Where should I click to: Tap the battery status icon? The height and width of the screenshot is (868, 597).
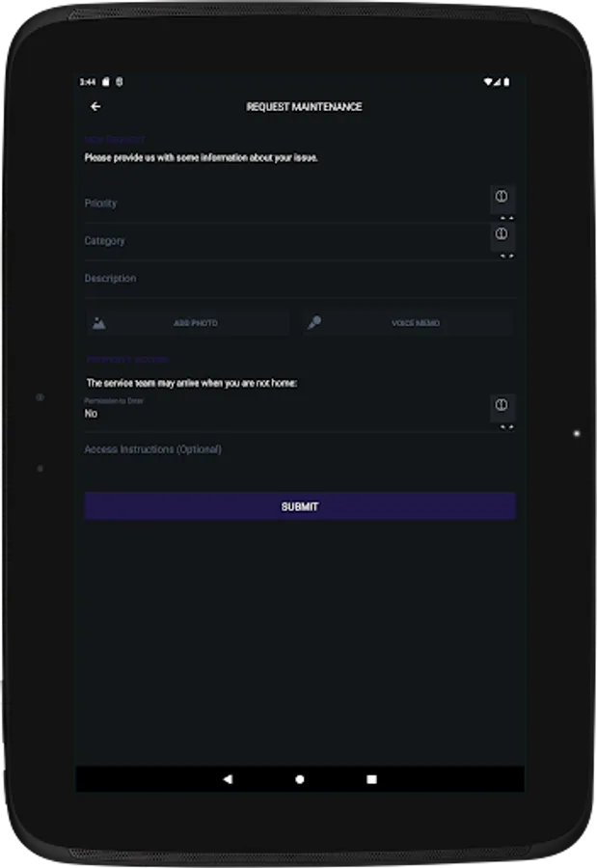506,82
